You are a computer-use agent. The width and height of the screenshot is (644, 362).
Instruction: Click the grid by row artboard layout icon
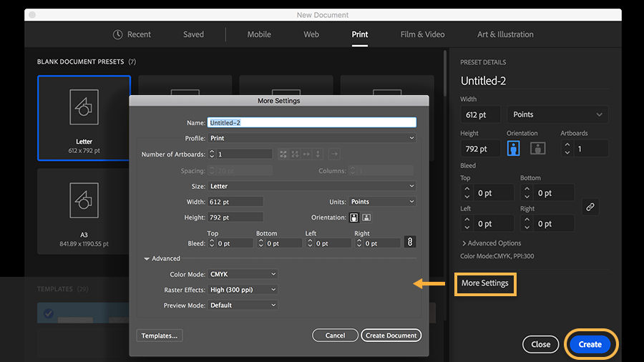(283, 154)
